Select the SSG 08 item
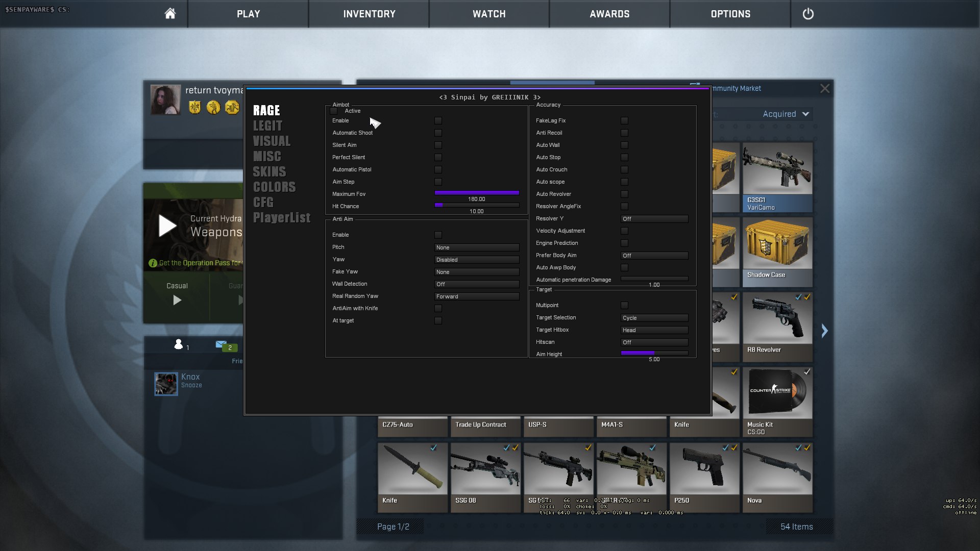Viewport: 980px width, 551px height. [485, 478]
